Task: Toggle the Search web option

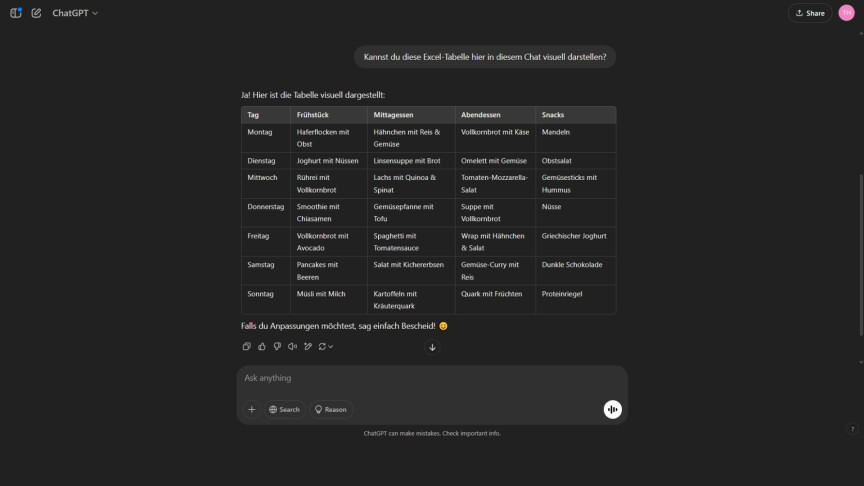Action: click(284, 409)
